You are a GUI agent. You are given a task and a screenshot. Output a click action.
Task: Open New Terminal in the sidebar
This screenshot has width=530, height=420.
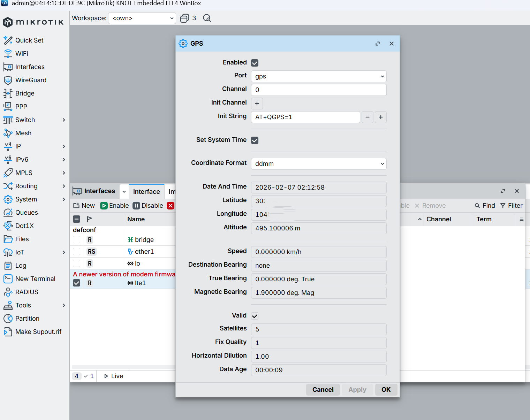coord(35,279)
